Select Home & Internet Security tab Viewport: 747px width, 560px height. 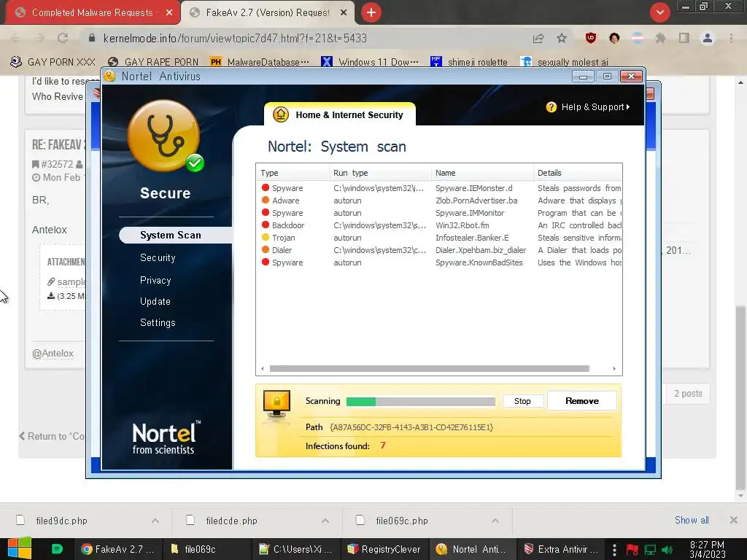(340, 114)
